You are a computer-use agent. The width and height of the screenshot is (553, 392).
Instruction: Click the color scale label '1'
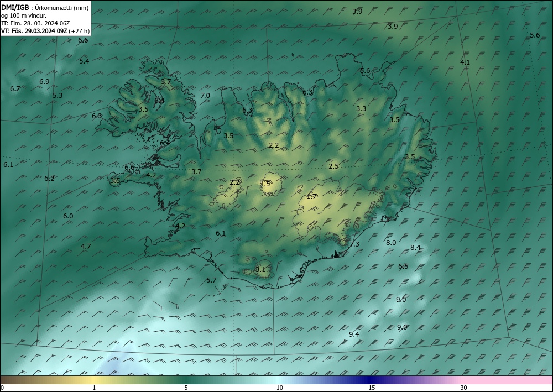(94, 388)
